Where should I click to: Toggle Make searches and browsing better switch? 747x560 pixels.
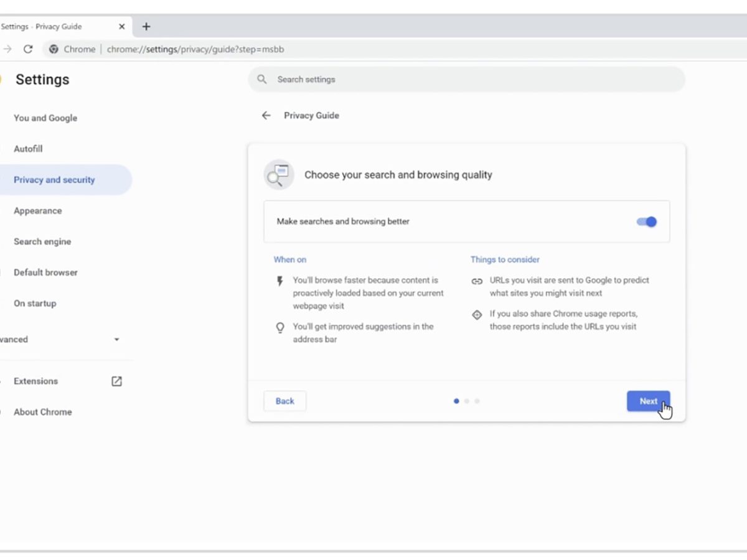(x=647, y=222)
